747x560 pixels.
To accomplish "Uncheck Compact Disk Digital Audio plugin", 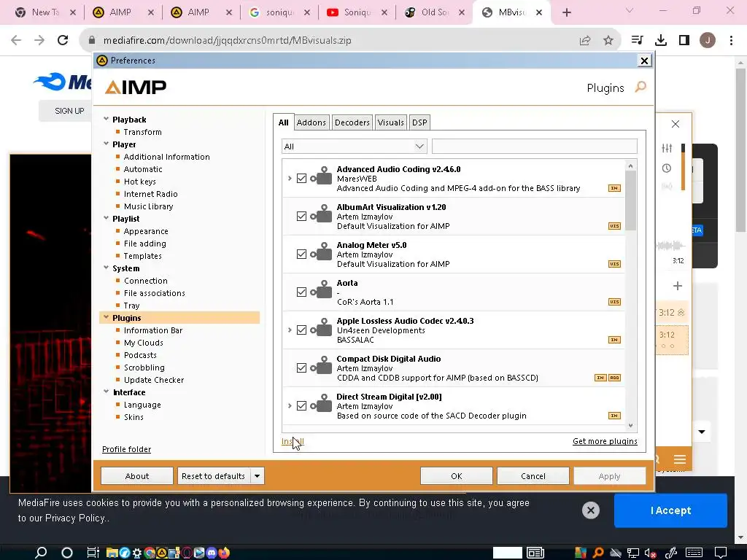I will click(301, 367).
